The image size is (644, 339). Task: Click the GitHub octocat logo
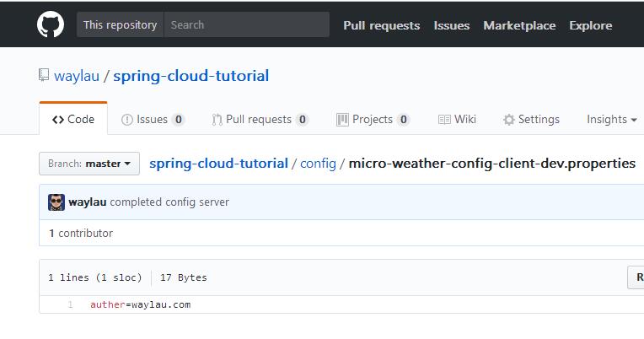51,25
